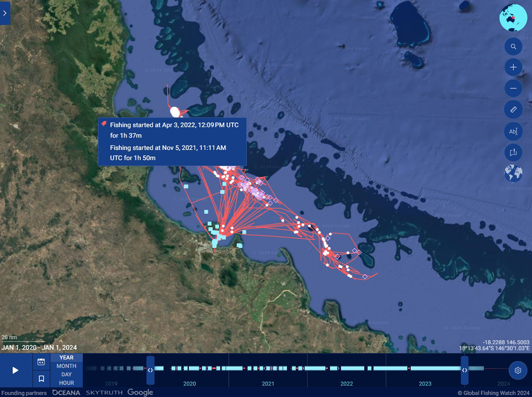This screenshot has width=532, height=397.
Task: Click the timeline start range handle
Action: 150,370
